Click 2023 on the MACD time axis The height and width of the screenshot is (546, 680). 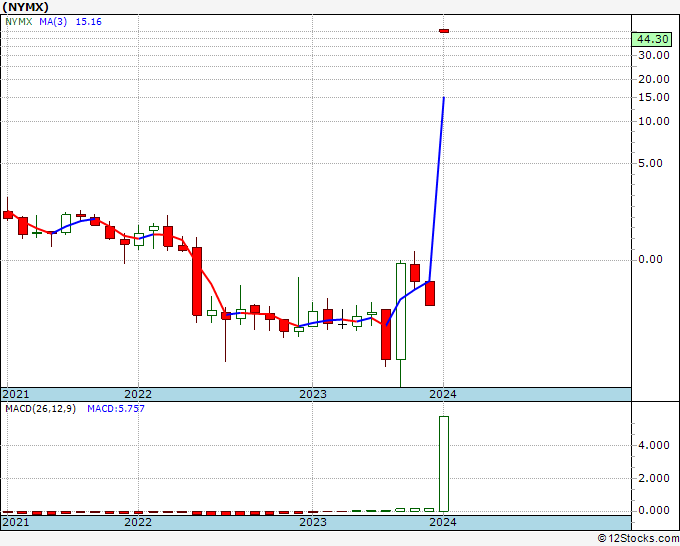[x=313, y=522]
